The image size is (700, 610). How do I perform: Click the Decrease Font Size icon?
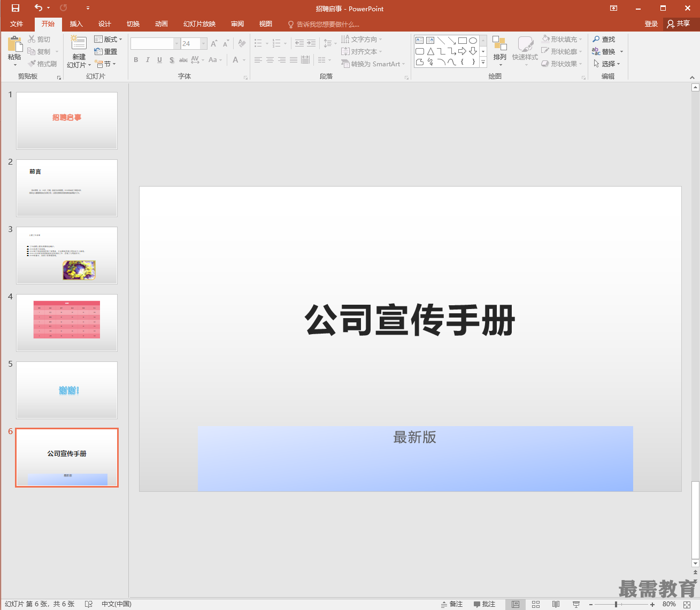pyautogui.click(x=226, y=43)
